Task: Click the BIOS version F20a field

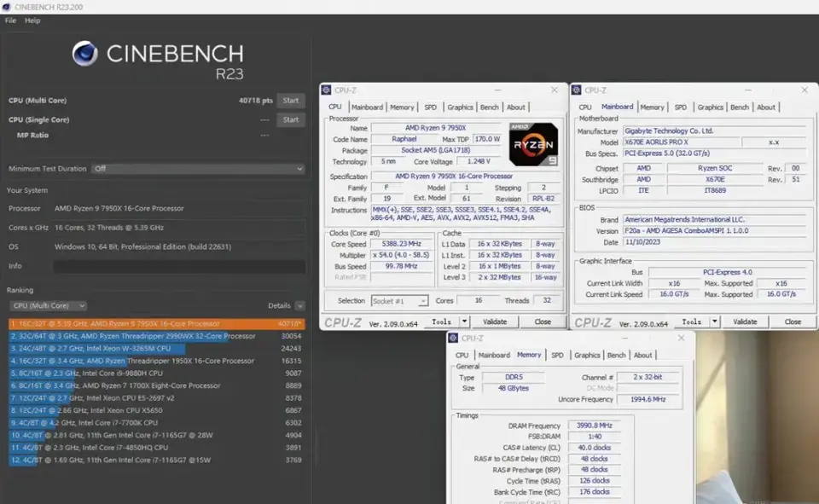Action: coord(715,231)
